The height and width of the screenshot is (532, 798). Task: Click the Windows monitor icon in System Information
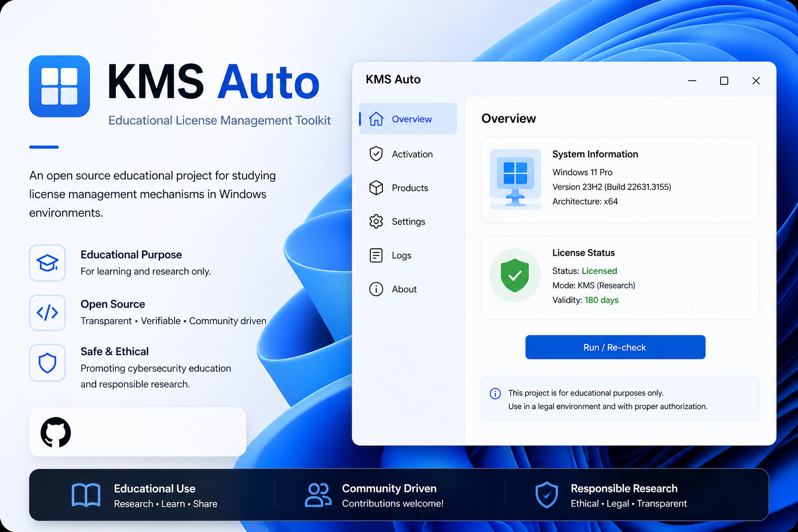(x=515, y=179)
